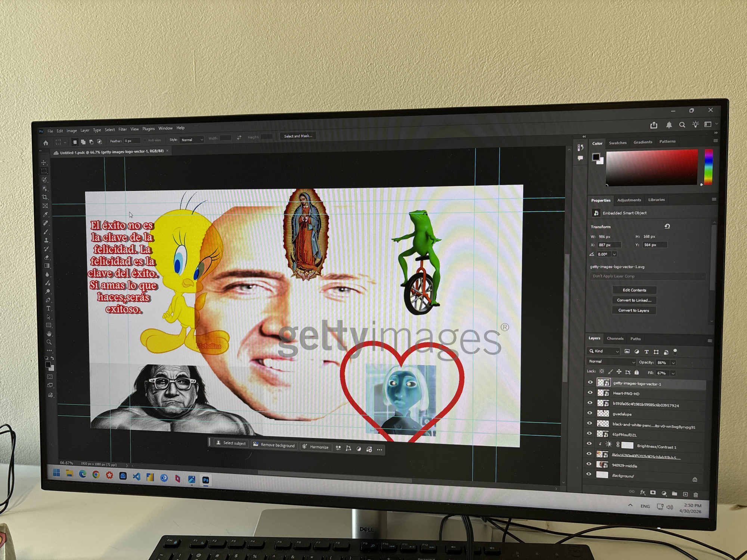Image resolution: width=747 pixels, height=560 pixels.
Task: Open the Plugins menu
Action: coord(149,129)
